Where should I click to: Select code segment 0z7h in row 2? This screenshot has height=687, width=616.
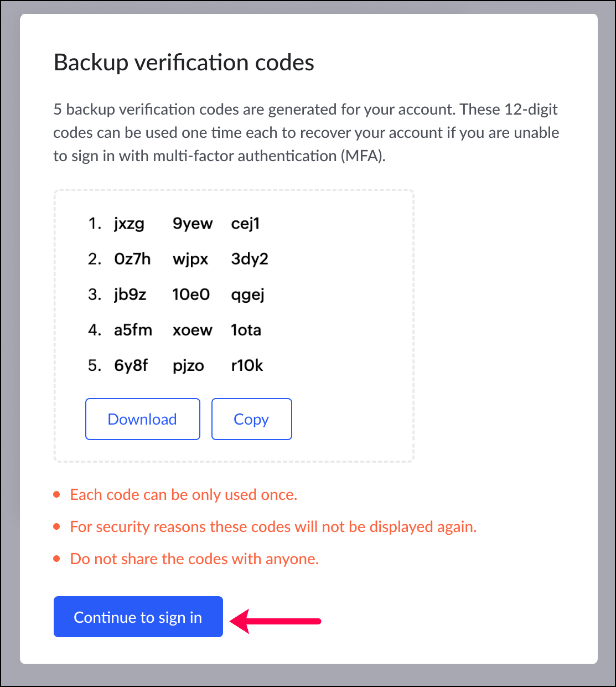(x=132, y=259)
